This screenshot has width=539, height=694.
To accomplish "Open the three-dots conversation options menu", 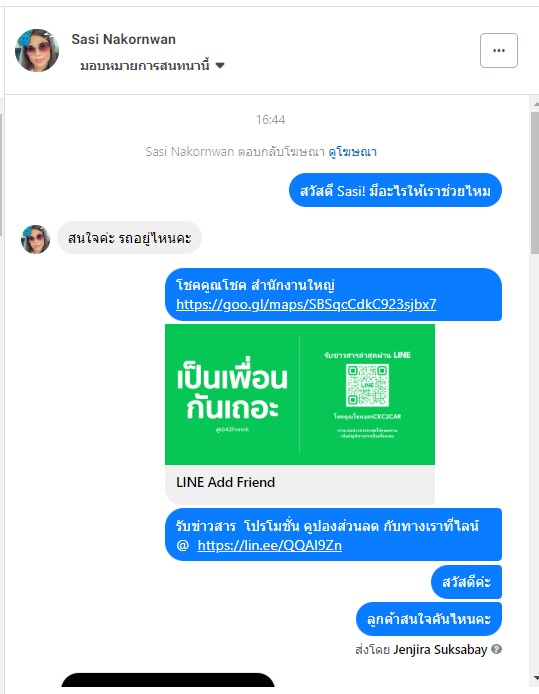I will pos(499,50).
